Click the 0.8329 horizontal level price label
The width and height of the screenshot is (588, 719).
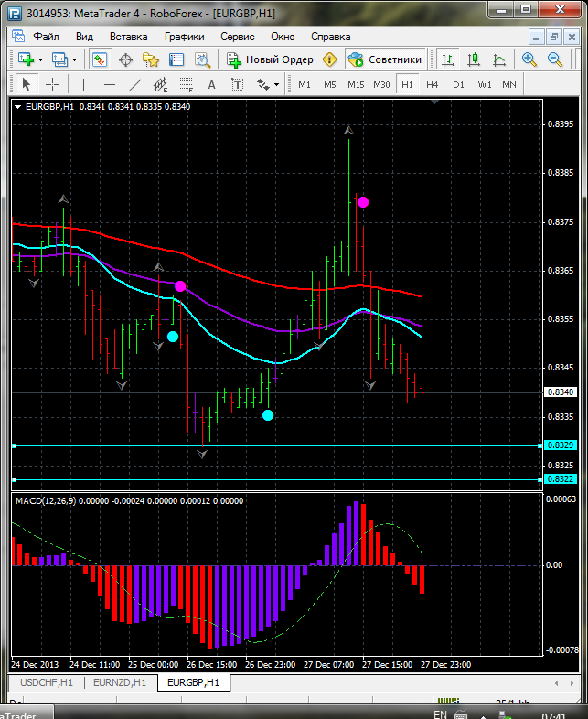(560, 445)
